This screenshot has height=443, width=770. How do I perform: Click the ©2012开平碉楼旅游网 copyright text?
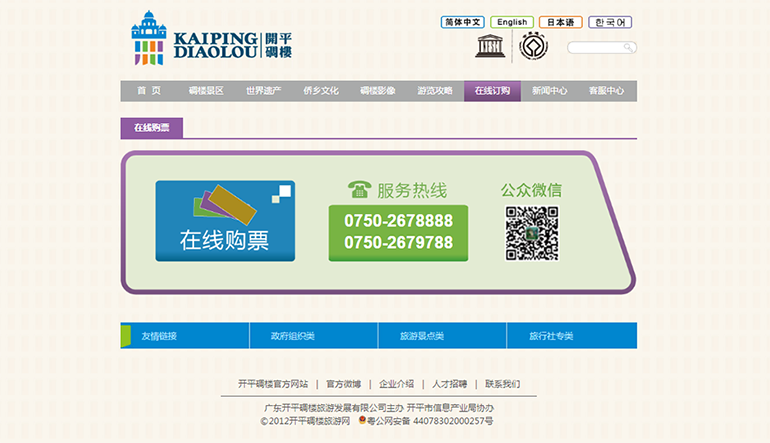[x=305, y=421]
